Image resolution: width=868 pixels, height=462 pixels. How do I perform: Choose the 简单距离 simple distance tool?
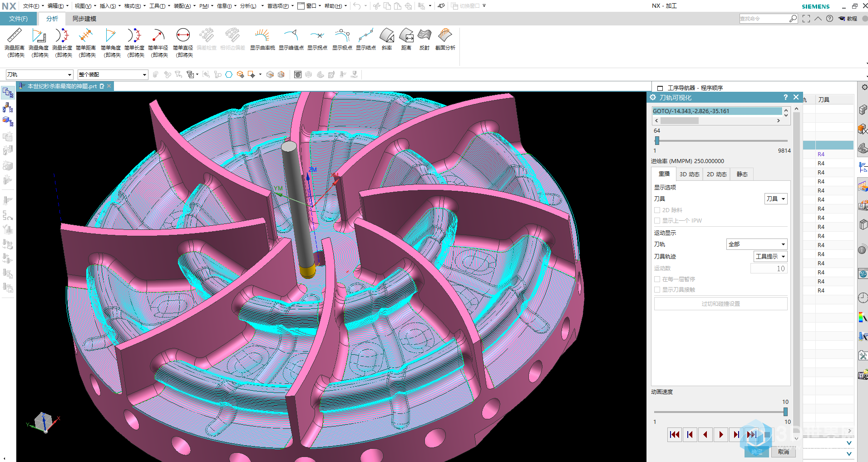coord(86,43)
